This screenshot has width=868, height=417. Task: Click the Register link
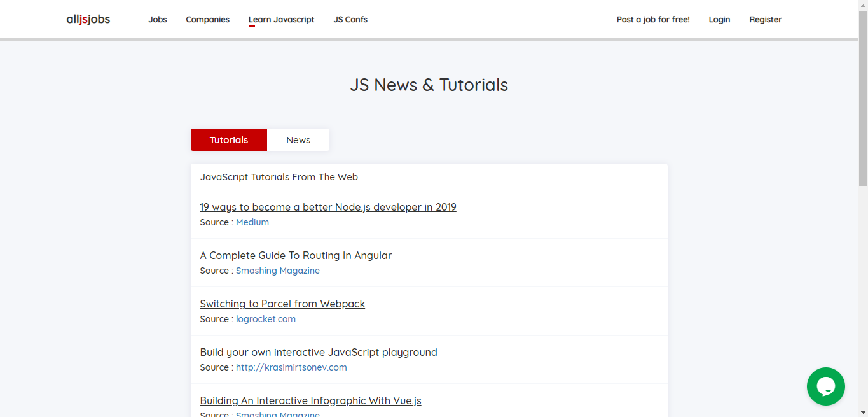point(765,20)
